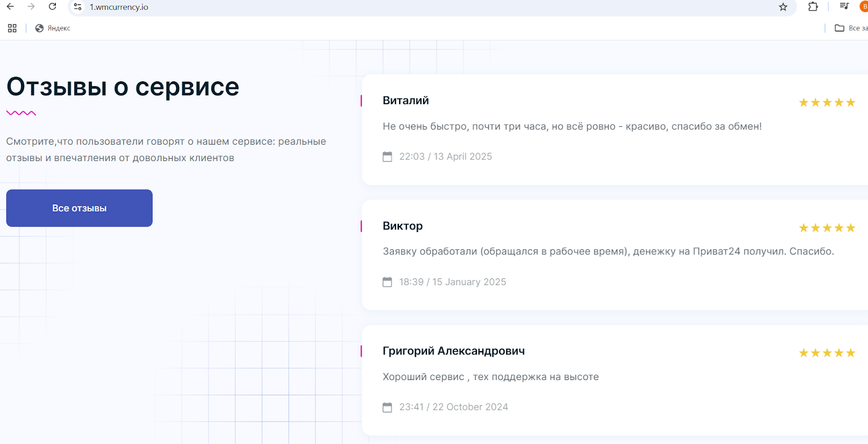
Task: Click the browser forward arrow
Action: (x=31, y=7)
